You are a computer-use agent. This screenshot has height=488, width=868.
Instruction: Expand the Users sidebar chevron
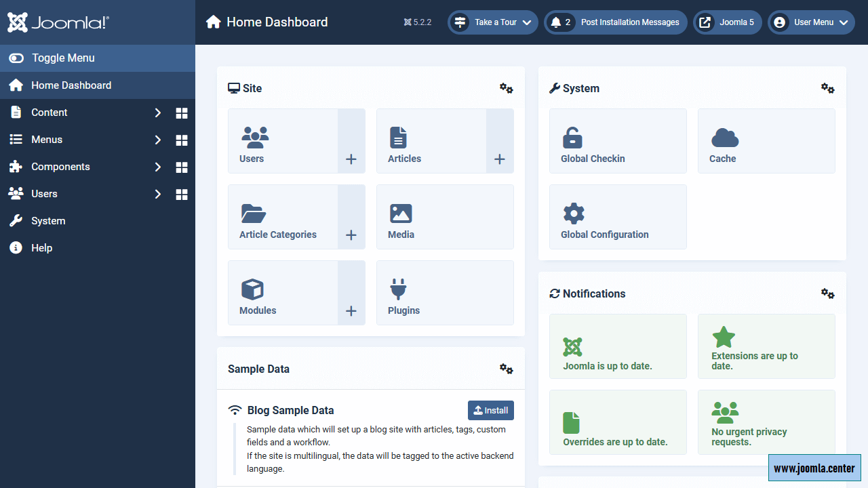click(158, 194)
